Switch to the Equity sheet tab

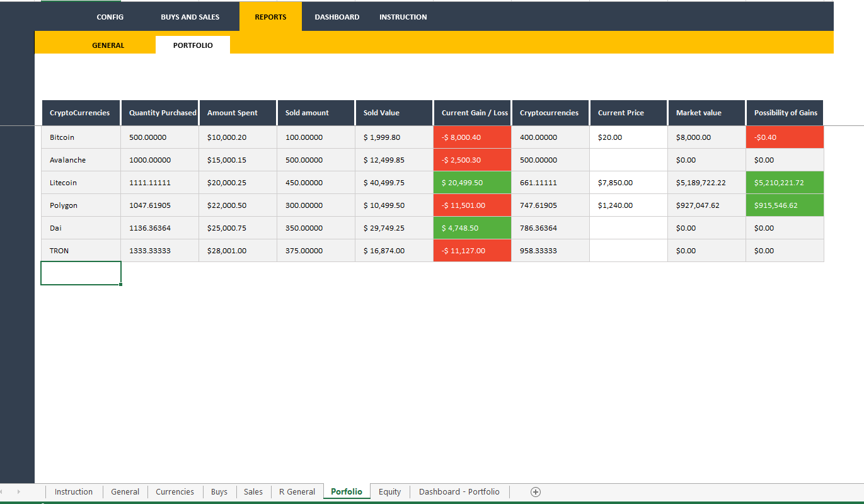pyautogui.click(x=389, y=492)
